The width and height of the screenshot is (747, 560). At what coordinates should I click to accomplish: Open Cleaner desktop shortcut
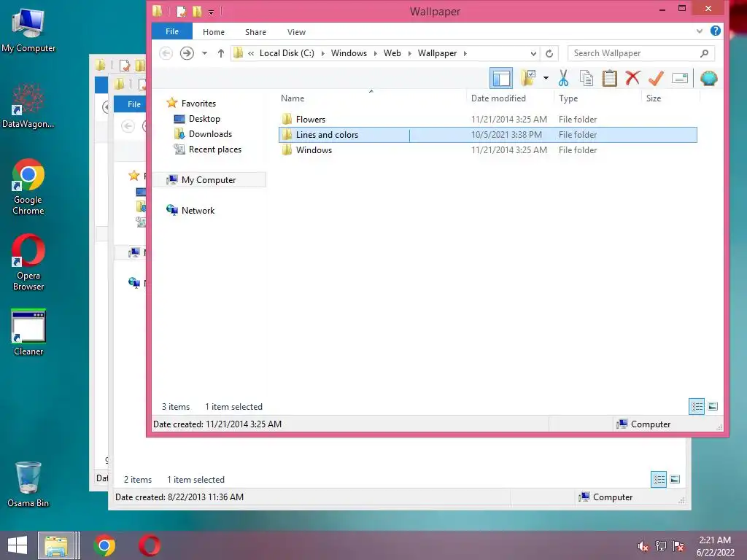[28, 332]
